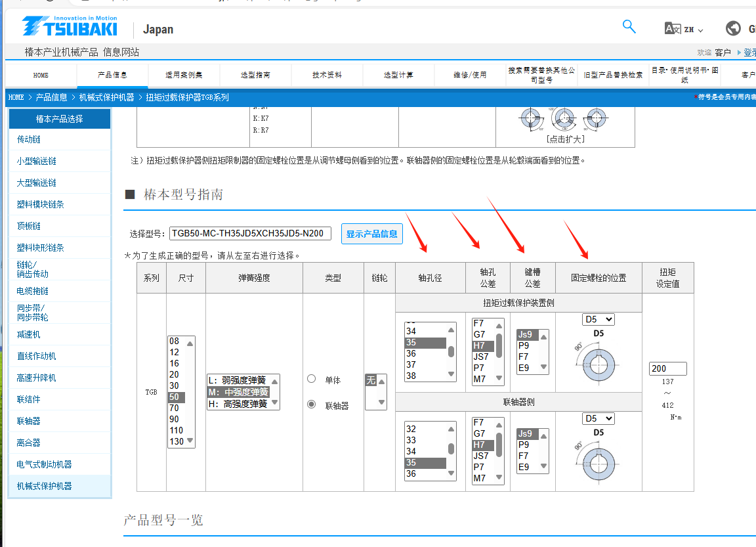756x547 pixels.
Task: Click the 显示产品信息 button
Action: (371, 234)
